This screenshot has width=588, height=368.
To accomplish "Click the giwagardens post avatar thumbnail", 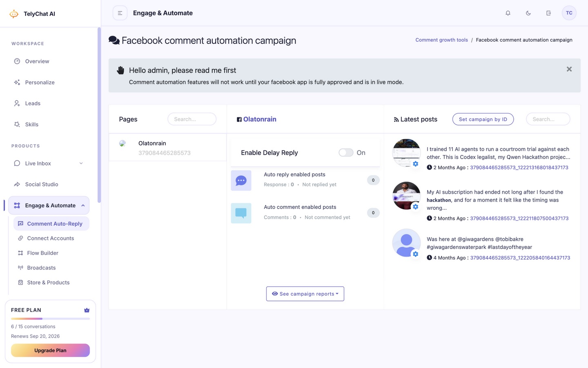I will (406, 243).
